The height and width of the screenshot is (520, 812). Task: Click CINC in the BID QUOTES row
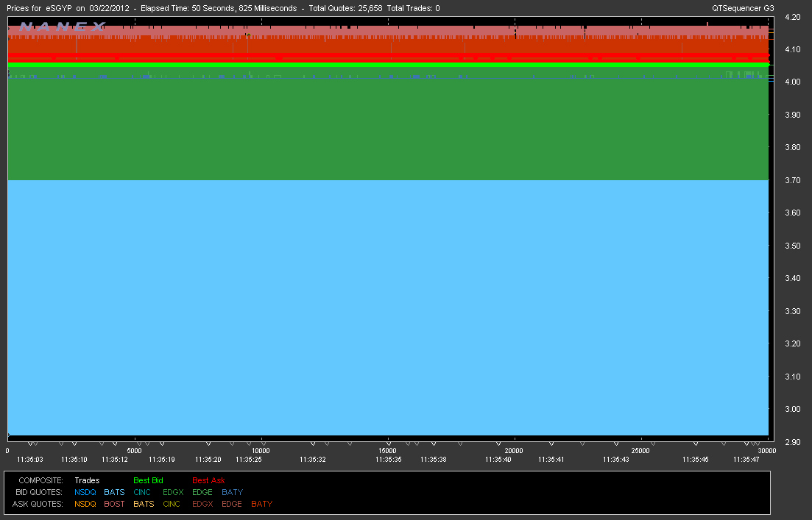tap(142, 492)
